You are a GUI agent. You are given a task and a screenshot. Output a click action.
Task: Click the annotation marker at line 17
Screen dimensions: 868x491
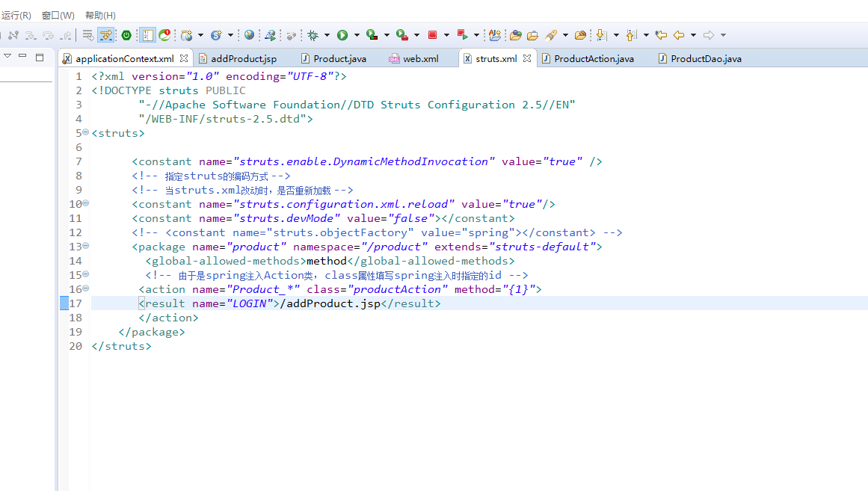(64, 303)
